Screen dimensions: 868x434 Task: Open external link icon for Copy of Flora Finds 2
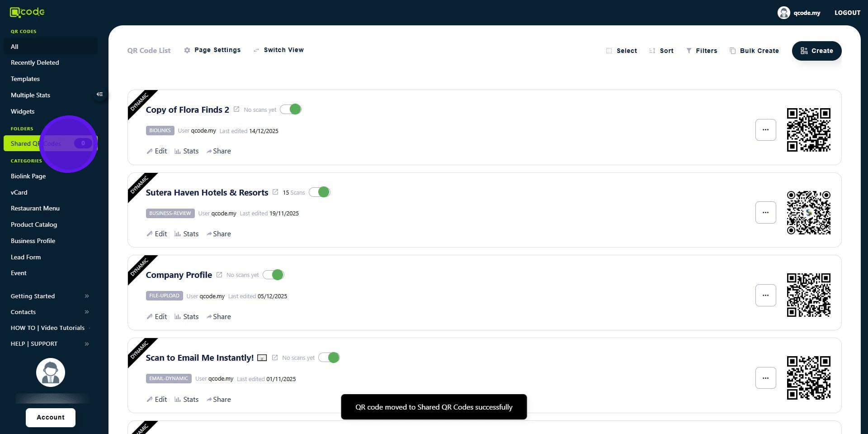tap(236, 110)
